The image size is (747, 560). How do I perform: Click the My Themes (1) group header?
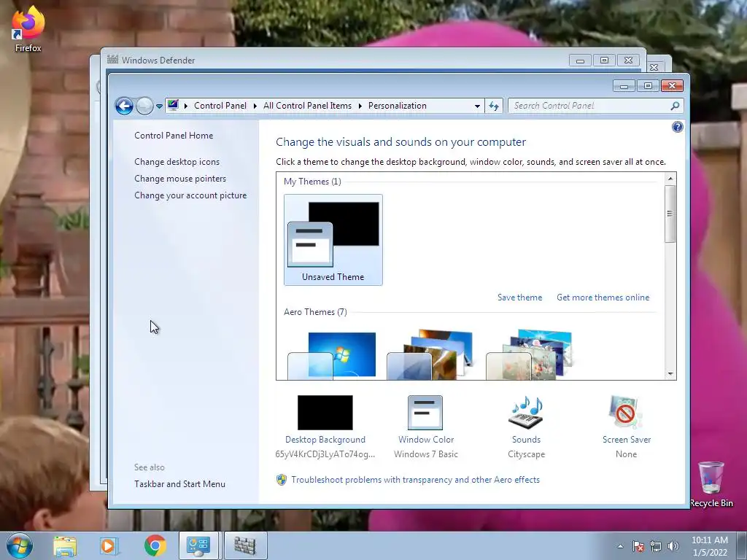point(312,182)
